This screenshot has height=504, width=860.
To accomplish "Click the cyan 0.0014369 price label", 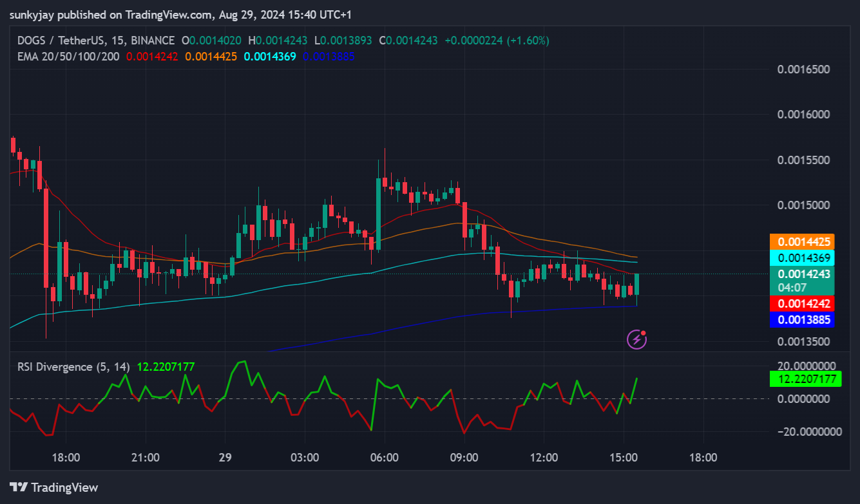I will [x=802, y=258].
